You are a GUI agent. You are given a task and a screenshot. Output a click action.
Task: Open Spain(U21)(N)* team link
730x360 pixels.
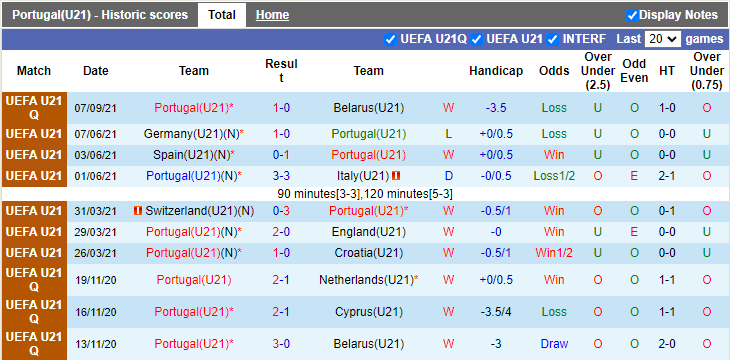[194, 155]
